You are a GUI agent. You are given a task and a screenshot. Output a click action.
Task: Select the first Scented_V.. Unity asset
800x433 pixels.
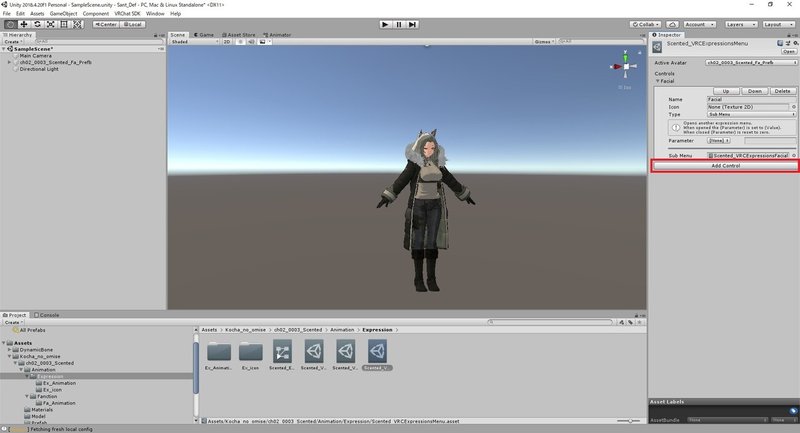[x=314, y=351]
